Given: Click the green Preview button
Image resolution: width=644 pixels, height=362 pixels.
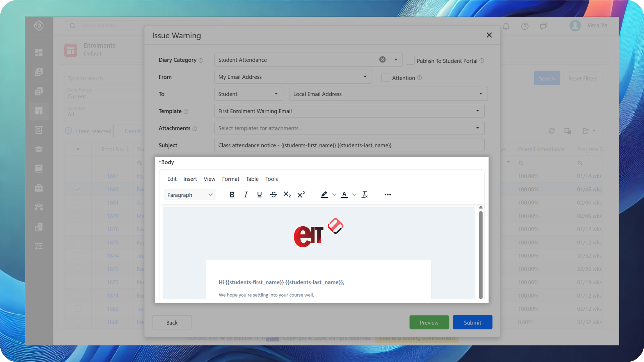Looking at the screenshot, I should click(429, 322).
